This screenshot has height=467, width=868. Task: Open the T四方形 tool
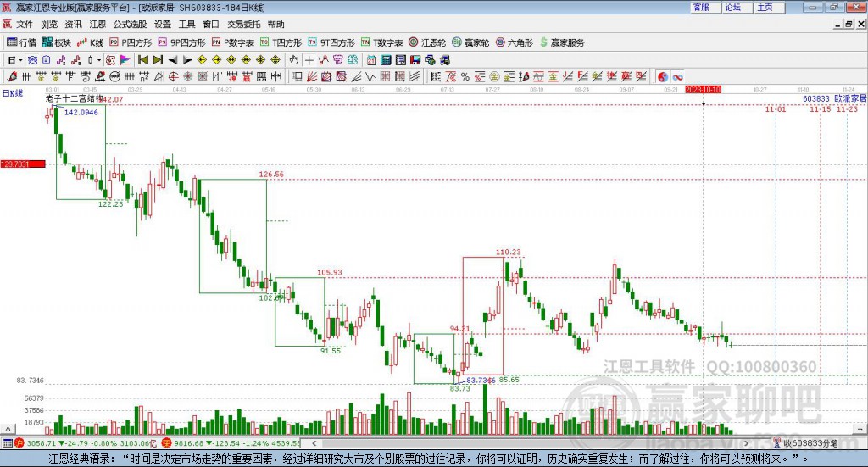click(281, 42)
